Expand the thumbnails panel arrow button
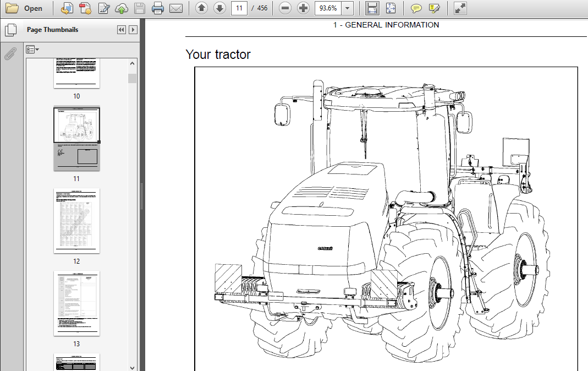Viewport: 588px width, 371px height. pos(133,30)
